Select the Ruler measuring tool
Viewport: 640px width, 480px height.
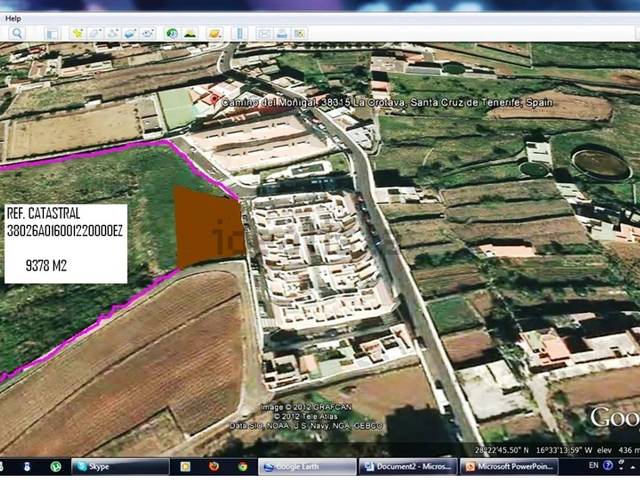click(x=240, y=34)
